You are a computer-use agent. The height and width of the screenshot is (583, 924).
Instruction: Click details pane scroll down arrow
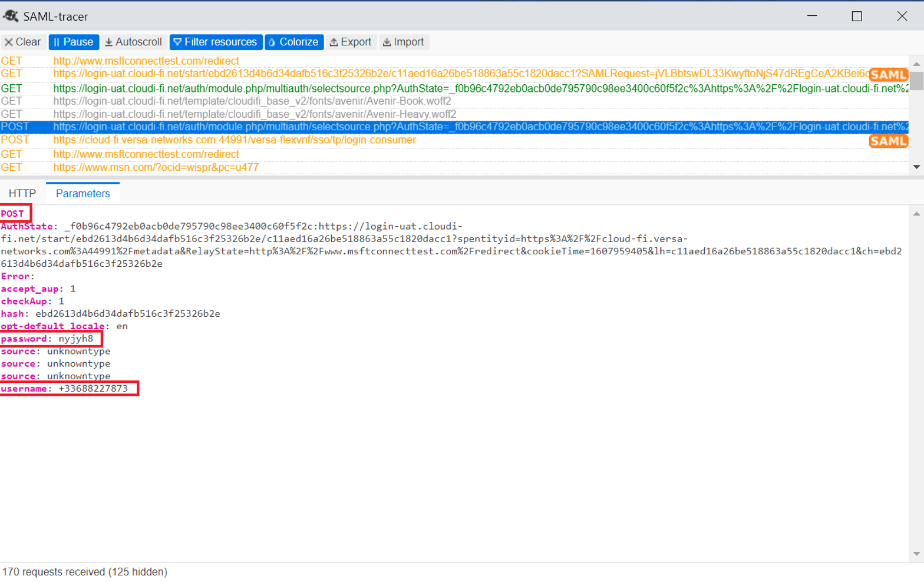click(x=916, y=554)
